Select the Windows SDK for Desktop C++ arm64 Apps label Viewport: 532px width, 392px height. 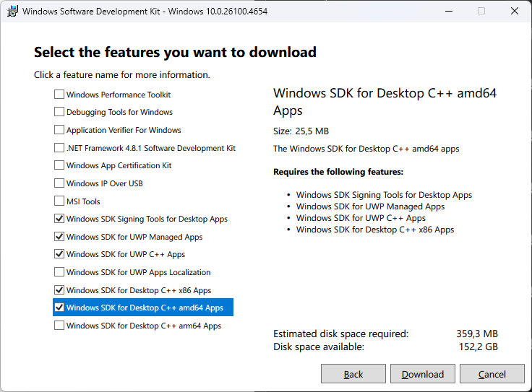tap(144, 326)
